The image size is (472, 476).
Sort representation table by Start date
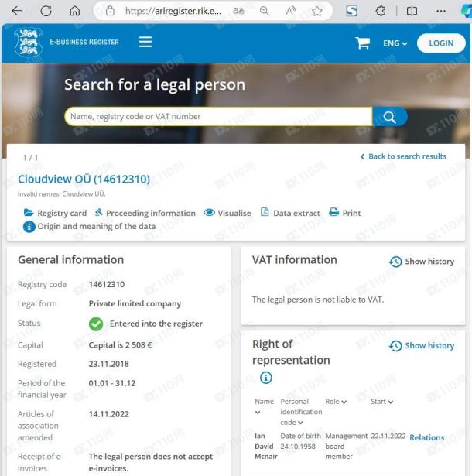pos(381,402)
